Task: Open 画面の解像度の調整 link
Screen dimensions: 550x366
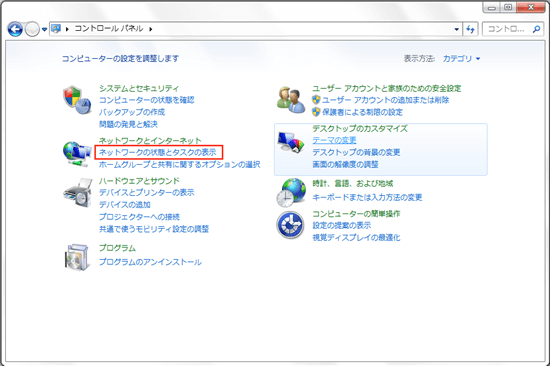Action: pos(345,165)
